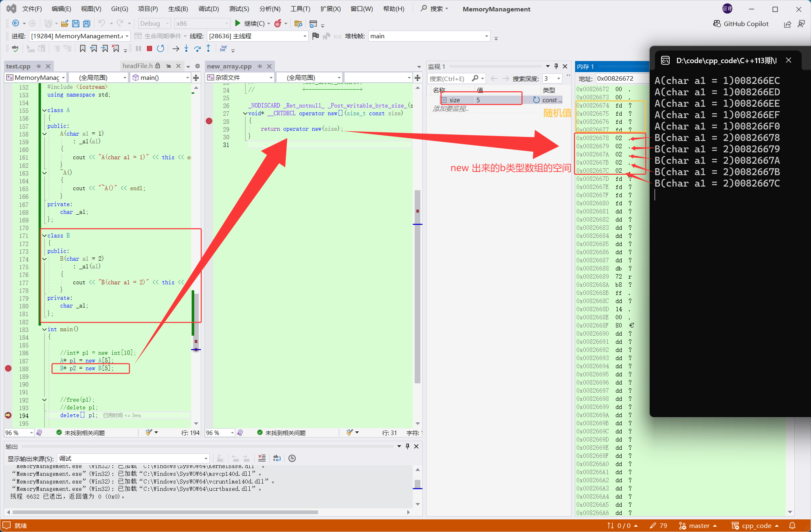Screen dimensions: 811x532
Task: Collapse the class B code block
Action: (44, 235)
